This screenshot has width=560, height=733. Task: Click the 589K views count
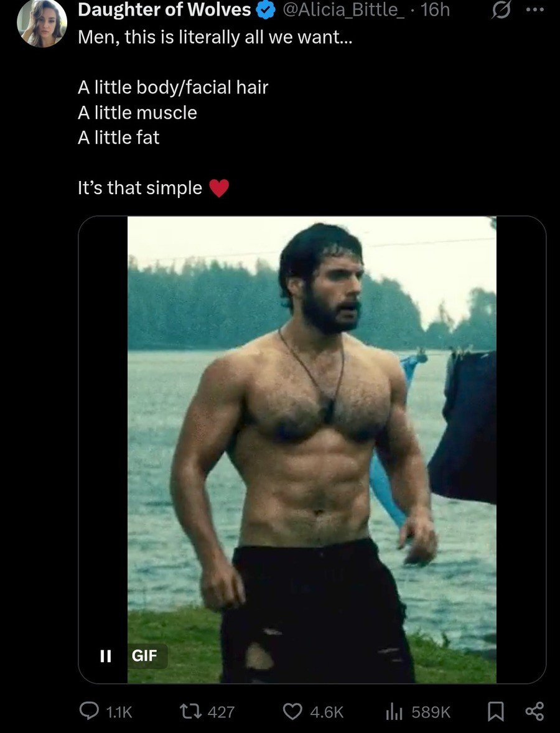[431, 712]
